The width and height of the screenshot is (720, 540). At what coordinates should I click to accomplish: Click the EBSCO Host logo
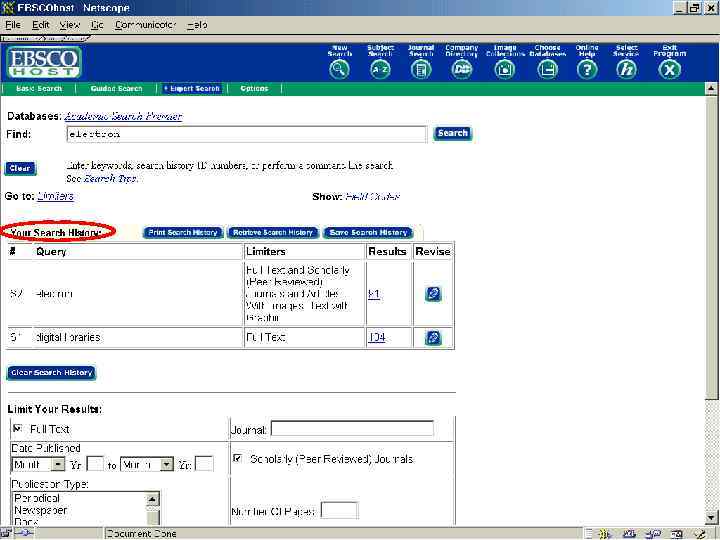[x=44, y=62]
